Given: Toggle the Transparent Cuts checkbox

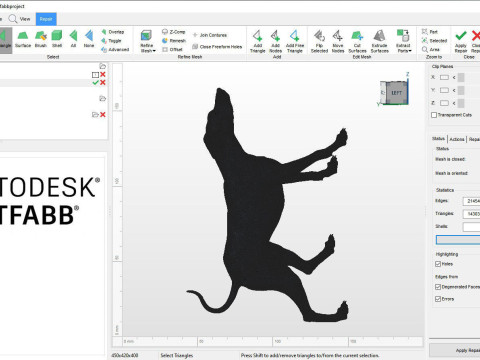Looking at the screenshot, I should pos(434,115).
